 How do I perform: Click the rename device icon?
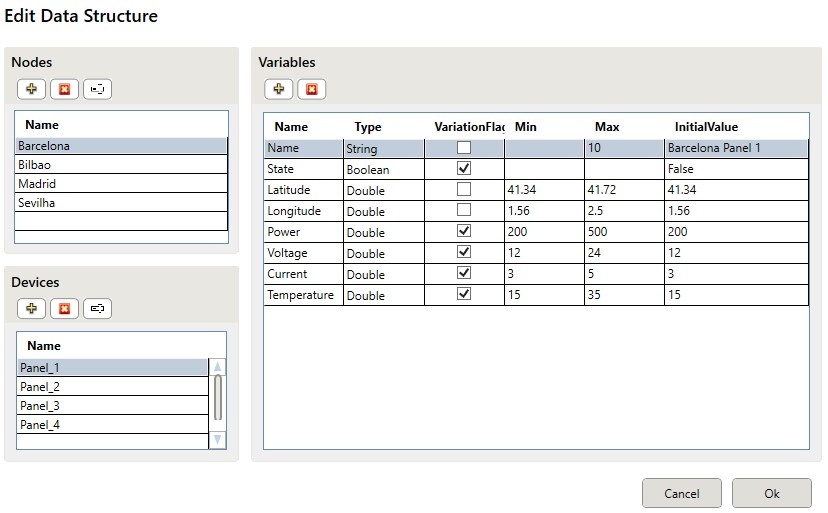98,309
